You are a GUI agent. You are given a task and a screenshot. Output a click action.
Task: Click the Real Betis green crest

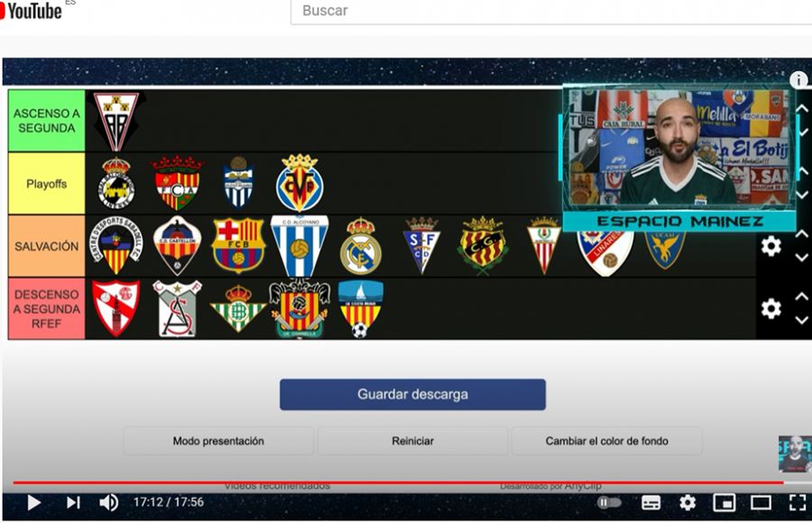238,308
